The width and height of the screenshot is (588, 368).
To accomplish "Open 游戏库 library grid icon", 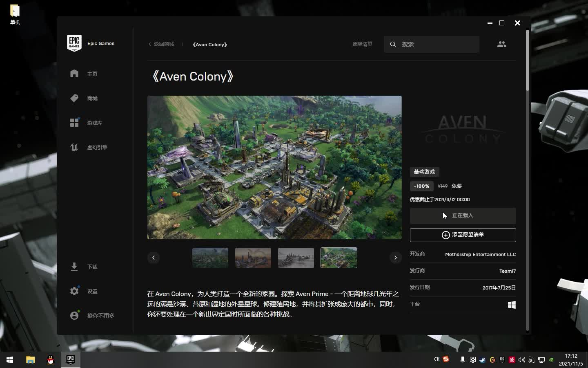I will point(74,123).
